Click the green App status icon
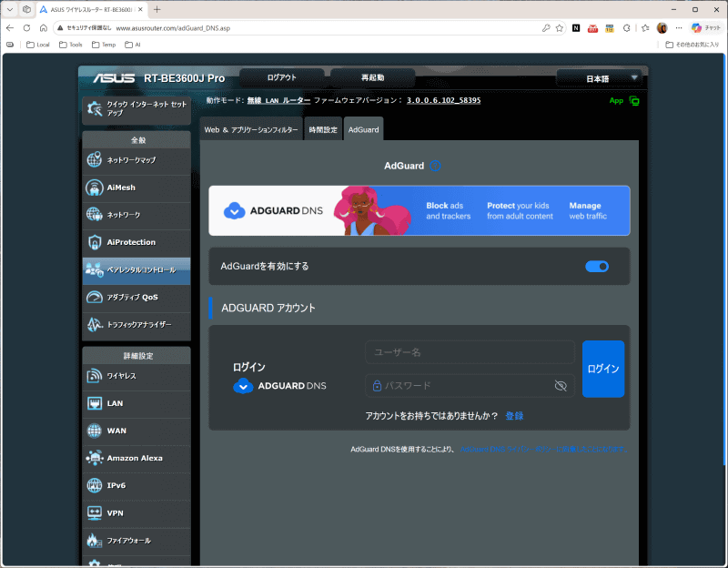Image resolution: width=728 pixels, height=568 pixels. tap(634, 101)
